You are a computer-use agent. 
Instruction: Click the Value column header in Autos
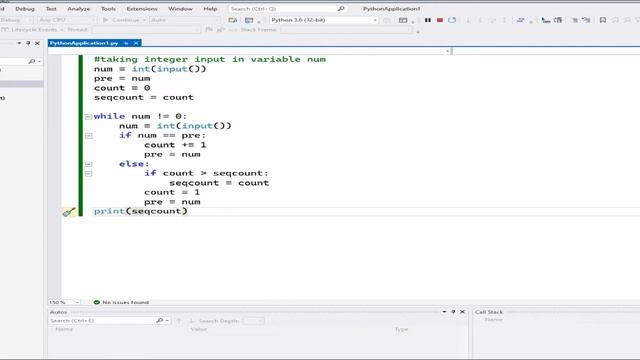199,329
